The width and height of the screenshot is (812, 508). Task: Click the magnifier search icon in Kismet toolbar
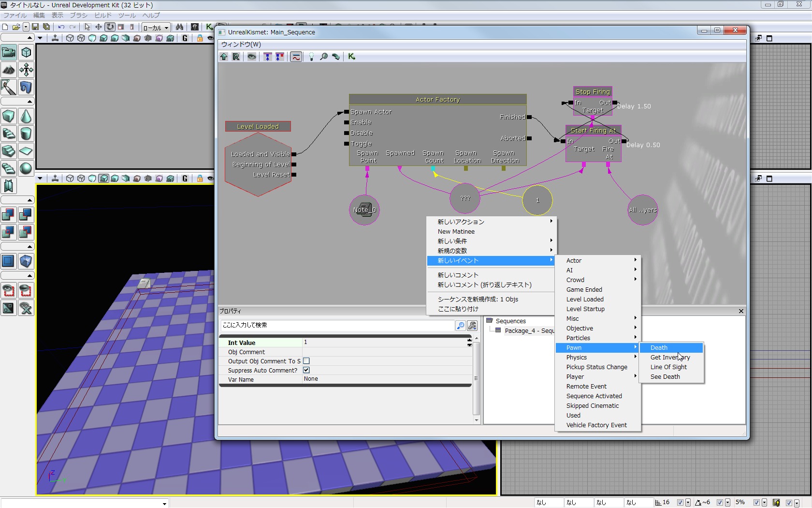click(x=324, y=57)
